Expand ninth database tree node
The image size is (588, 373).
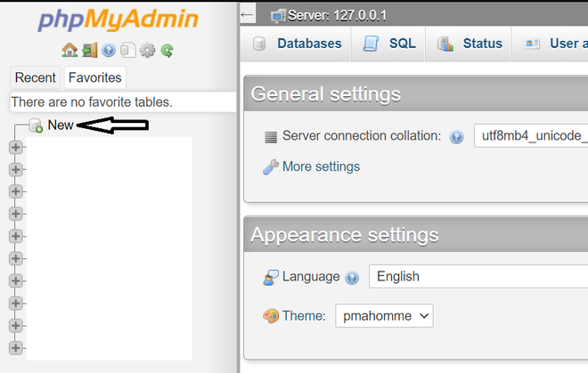[16, 326]
